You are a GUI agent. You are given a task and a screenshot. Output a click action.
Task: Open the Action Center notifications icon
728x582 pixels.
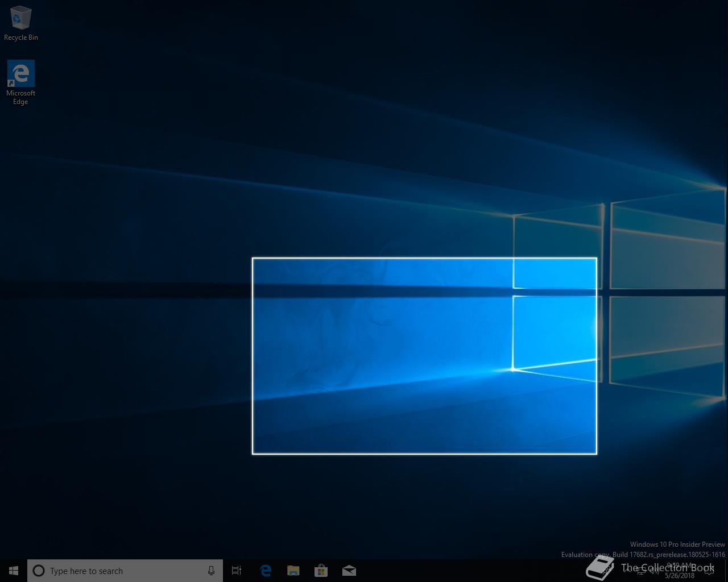[709, 571]
